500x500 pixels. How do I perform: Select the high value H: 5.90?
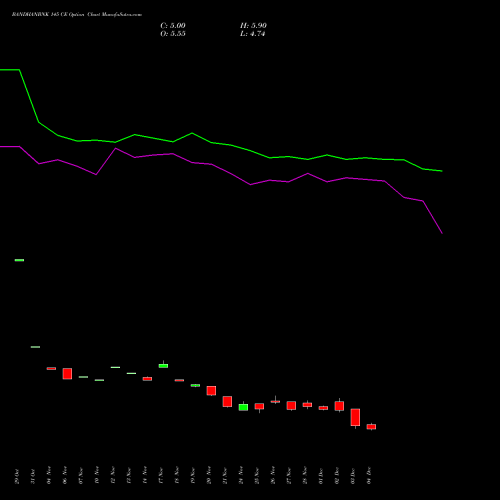click(253, 26)
